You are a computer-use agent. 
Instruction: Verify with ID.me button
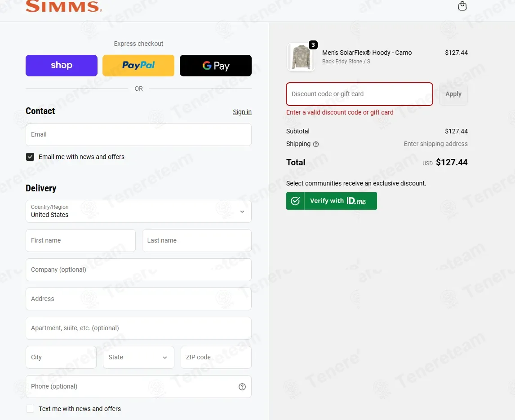331,201
